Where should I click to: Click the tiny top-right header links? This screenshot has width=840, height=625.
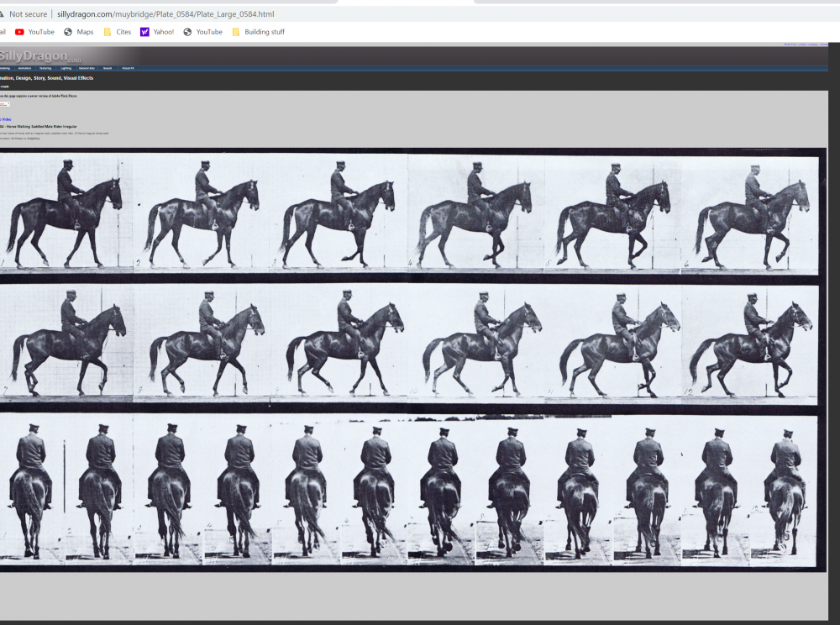click(806, 45)
